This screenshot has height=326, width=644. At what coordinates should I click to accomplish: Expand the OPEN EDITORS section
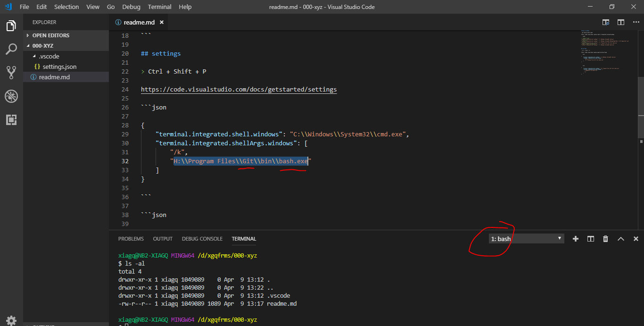[x=66, y=35]
